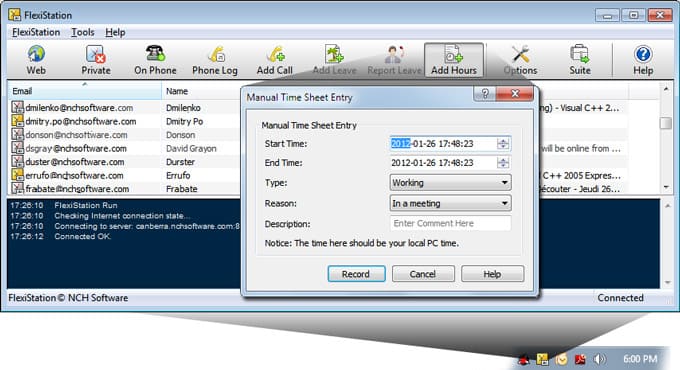The image size is (680, 370).
Task: Open the Options tool
Action: tap(520, 60)
